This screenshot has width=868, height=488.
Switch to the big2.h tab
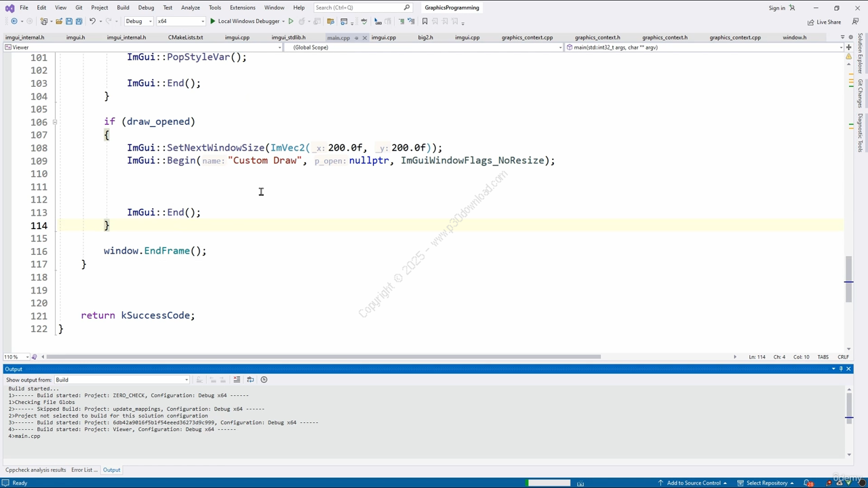[425, 38]
